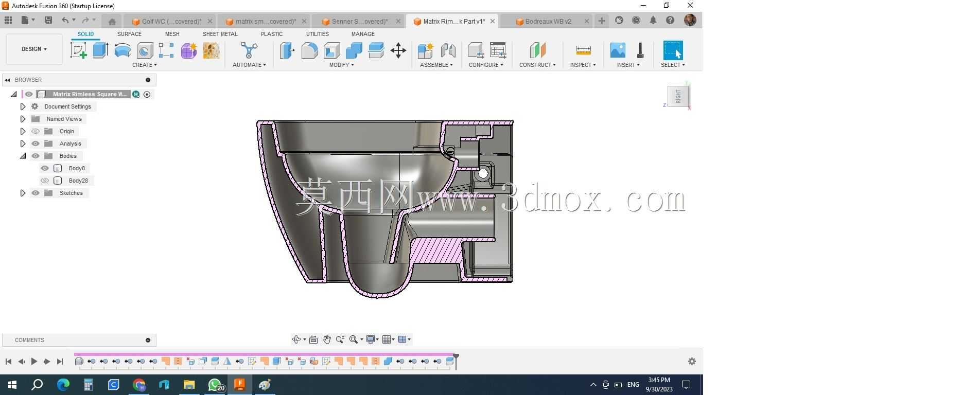Activate root component radio button

147,94
